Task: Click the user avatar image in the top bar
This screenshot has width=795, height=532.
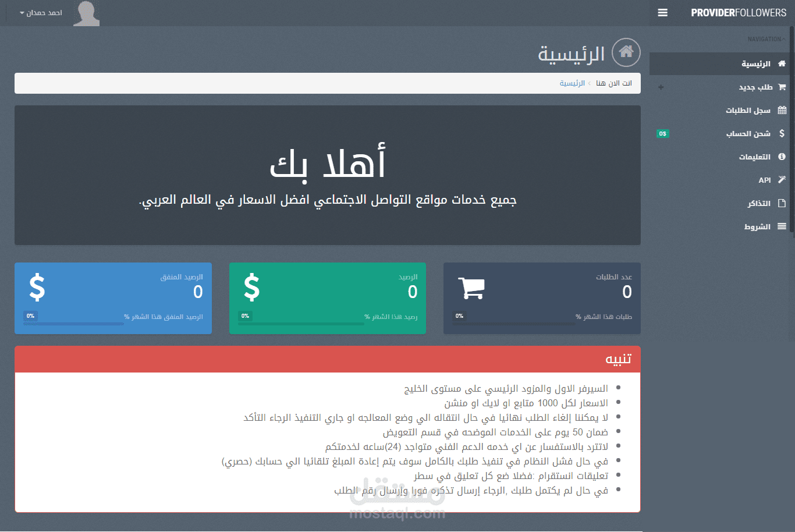Action: pyautogui.click(x=86, y=12)
